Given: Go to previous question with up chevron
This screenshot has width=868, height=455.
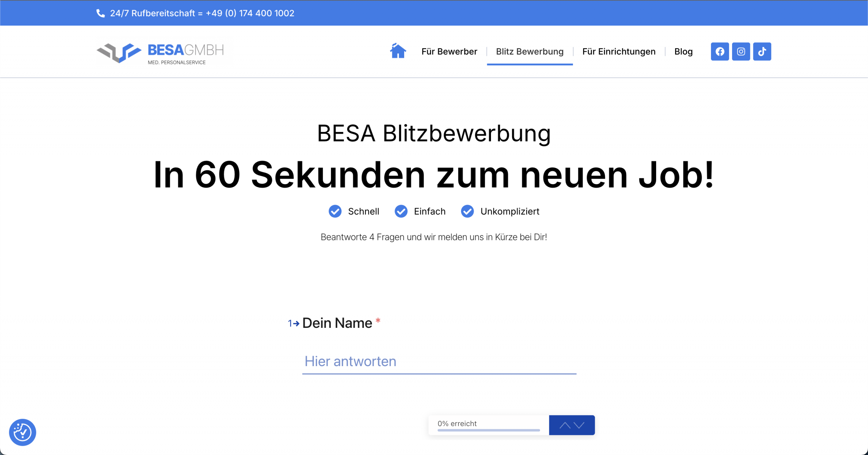Looking at the screenshot, I should 565,425.
